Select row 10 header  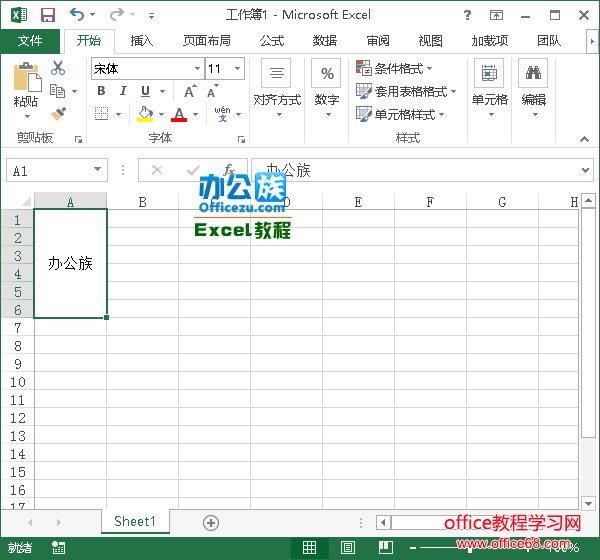(18, 382)
